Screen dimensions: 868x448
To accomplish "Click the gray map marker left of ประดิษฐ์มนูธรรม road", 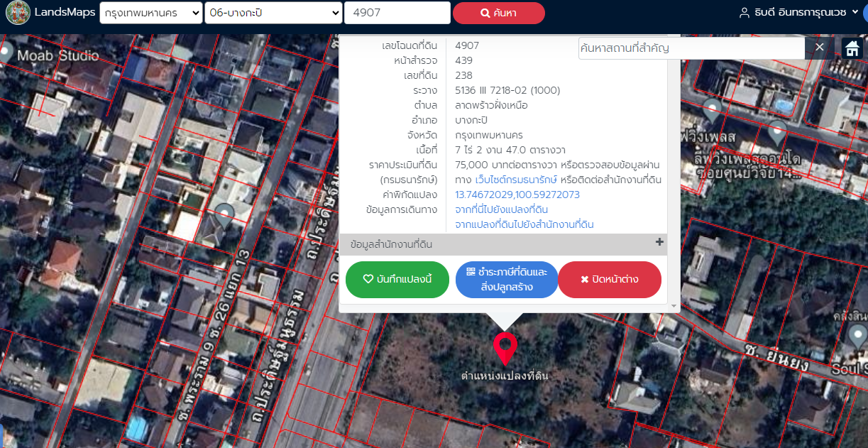I will tap(224, 215).
